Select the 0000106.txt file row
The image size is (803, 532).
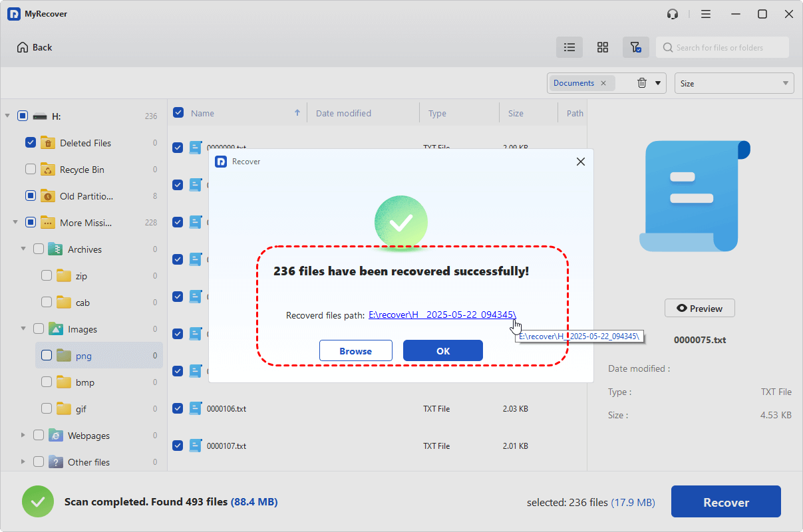[377, 408]
